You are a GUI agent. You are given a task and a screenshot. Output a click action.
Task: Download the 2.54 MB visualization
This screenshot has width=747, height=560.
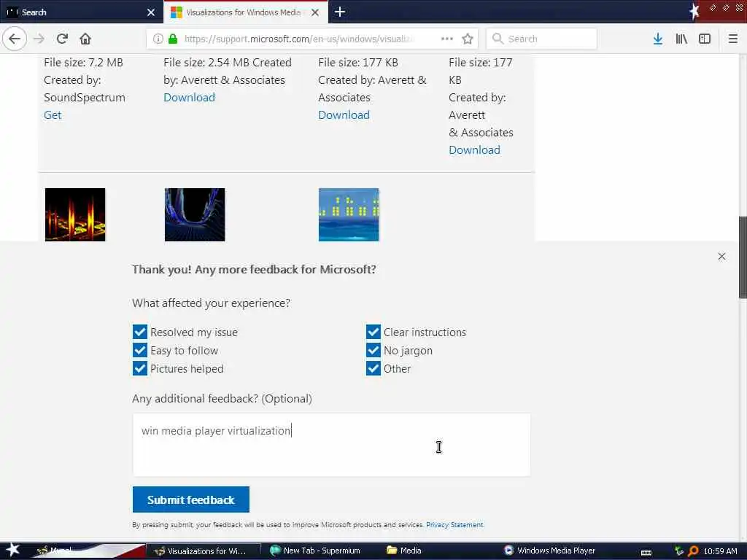(x=189, y=97)
